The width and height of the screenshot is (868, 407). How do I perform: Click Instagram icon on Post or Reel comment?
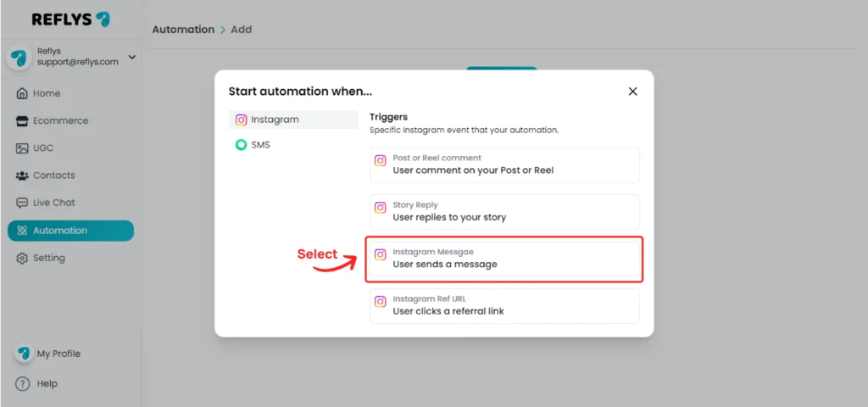tap(381, 160)
